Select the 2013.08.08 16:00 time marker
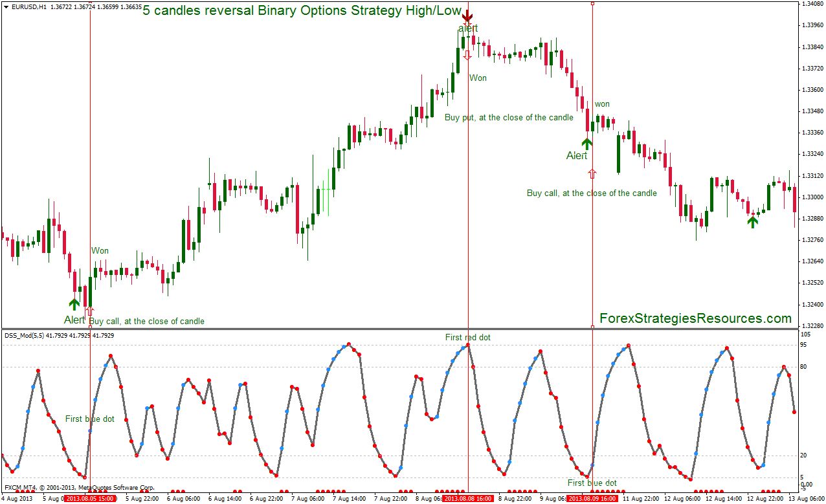Screen dimensions: 826x504 pos(468,499)
